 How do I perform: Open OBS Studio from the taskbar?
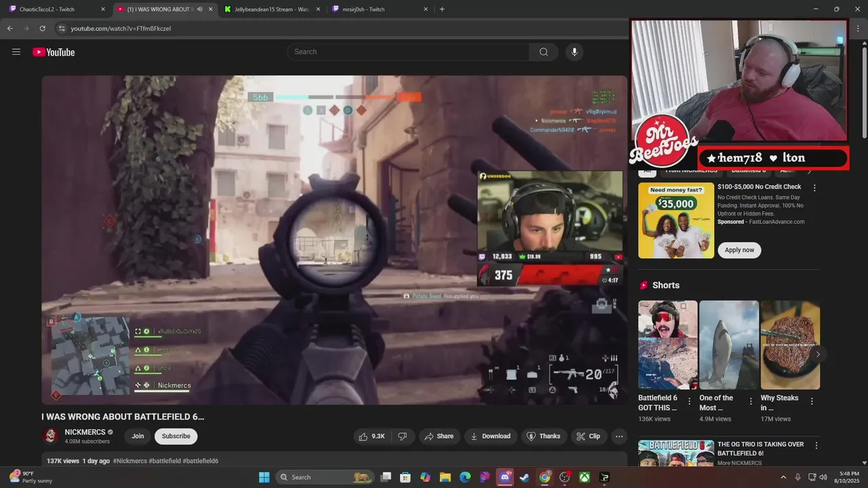(564, 477)
